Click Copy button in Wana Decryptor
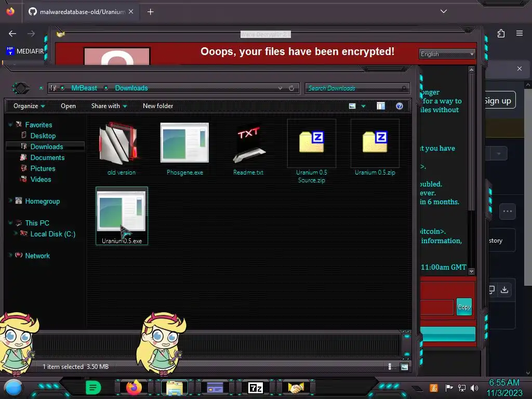532x399 pixels. pos(464,307)
